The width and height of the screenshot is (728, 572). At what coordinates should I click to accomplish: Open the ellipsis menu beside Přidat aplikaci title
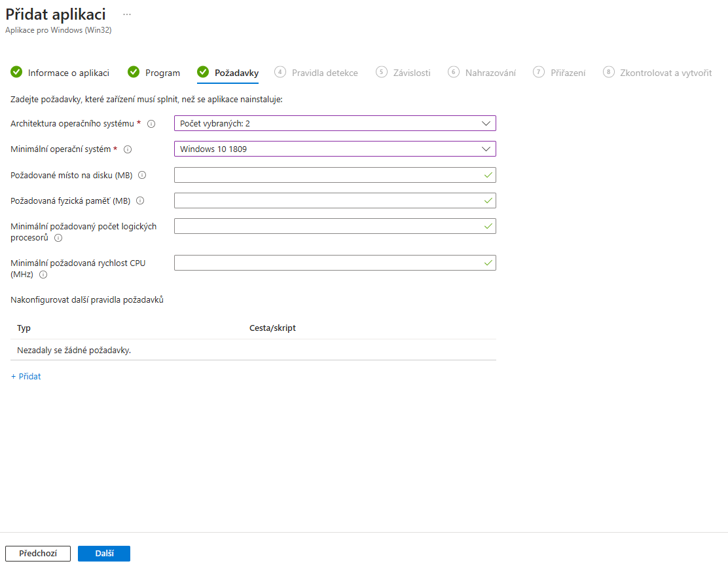[x=127, y=14]
